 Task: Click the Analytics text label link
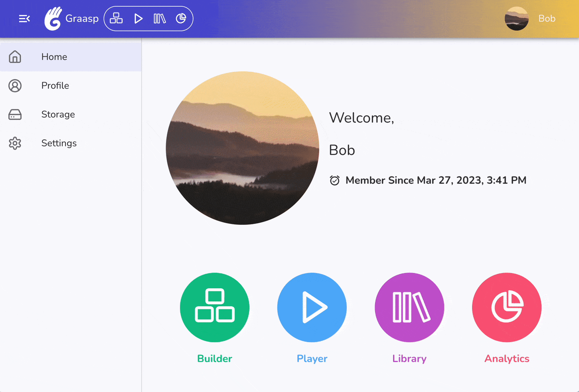(506, 358)
